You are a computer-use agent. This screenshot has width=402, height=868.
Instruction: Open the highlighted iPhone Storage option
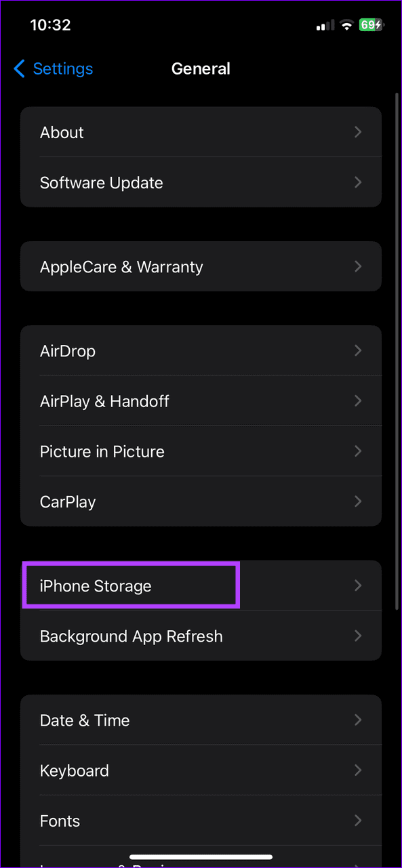click(x=131, y=585)
